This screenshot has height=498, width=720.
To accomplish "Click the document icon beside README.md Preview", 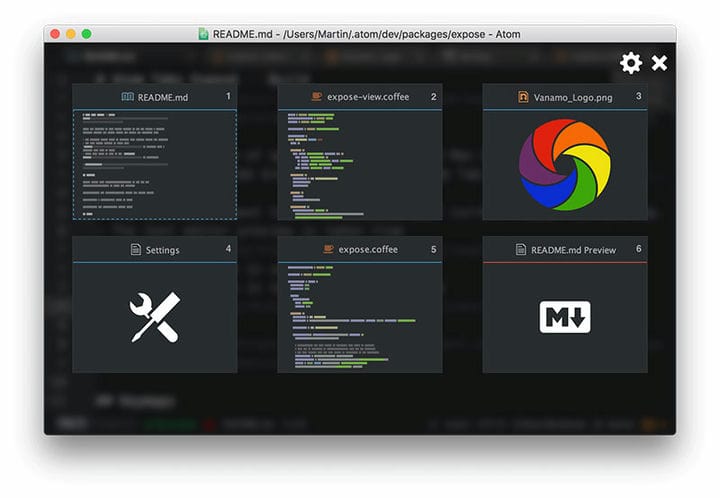I will (x=521, y=249).
